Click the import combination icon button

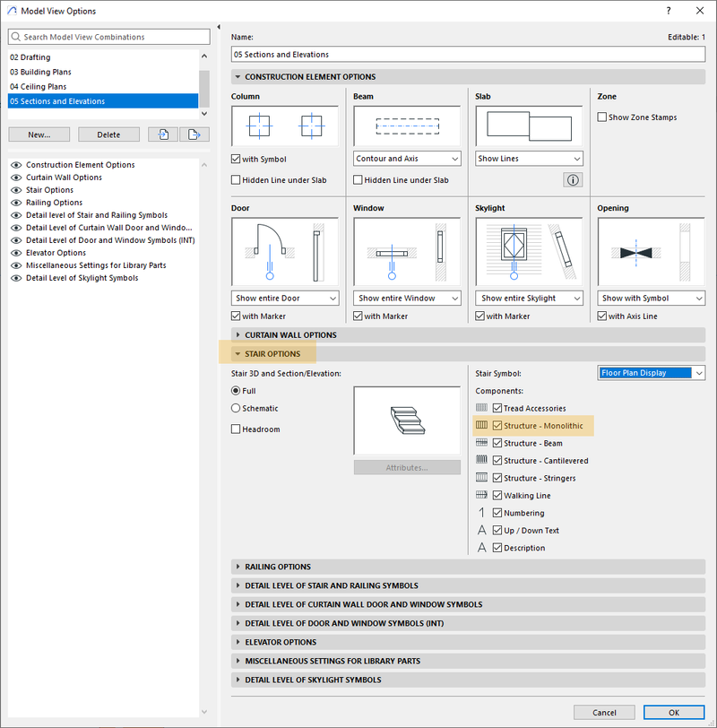(x=163, y=134)
